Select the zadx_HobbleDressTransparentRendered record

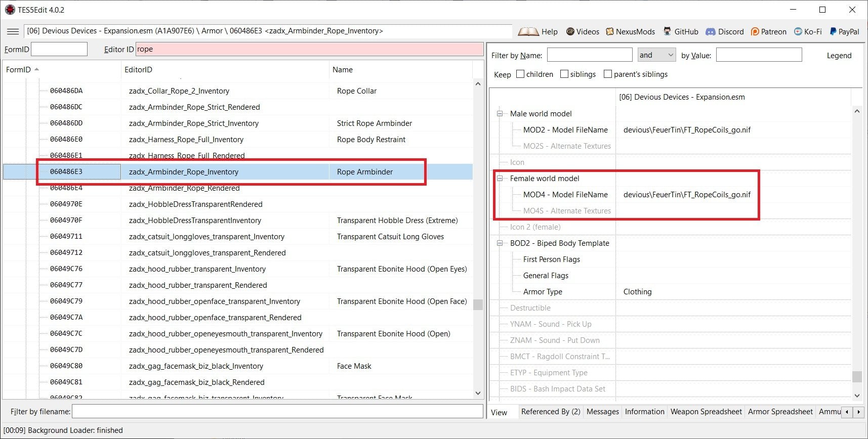[238, 204]
